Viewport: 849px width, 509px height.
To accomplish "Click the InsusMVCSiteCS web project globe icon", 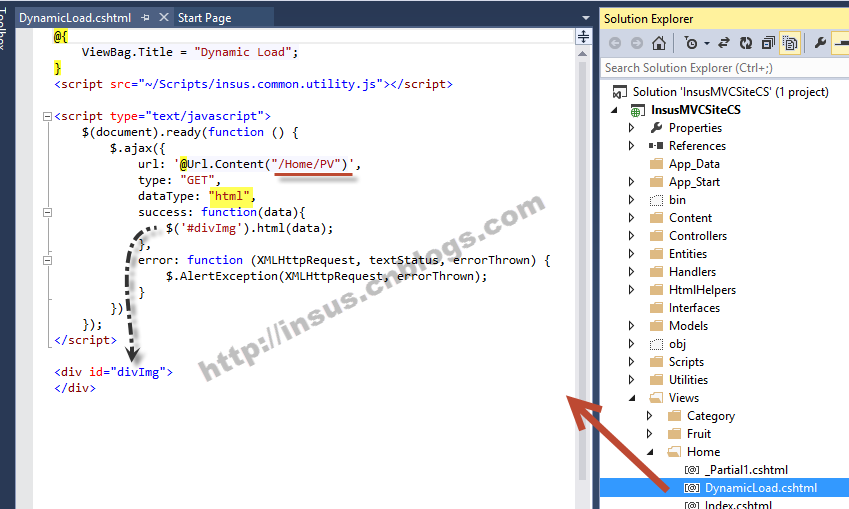I will 637,110.
